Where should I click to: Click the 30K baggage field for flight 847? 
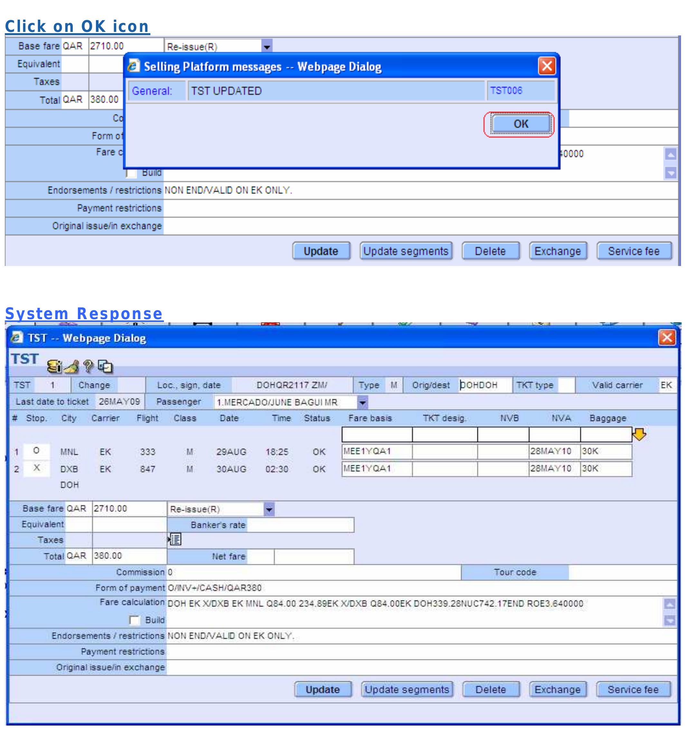(x=606, y=469)
